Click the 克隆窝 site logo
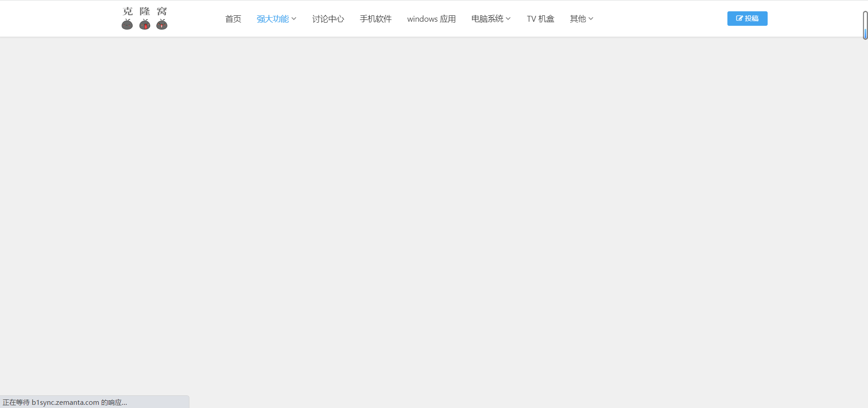868x408 pixels. coord(145,19)
